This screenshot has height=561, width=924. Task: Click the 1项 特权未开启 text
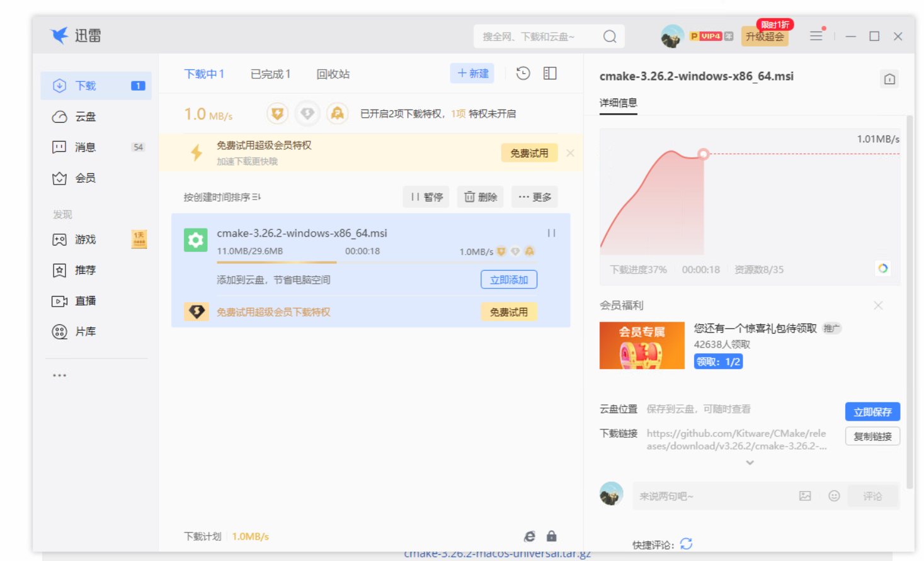point(484,113)
